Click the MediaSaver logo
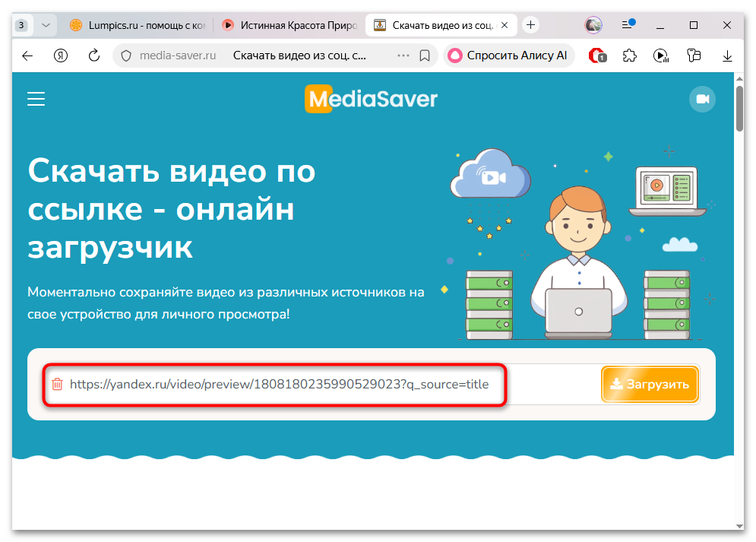This screenshot has height=542, width=756. (371, 99)
